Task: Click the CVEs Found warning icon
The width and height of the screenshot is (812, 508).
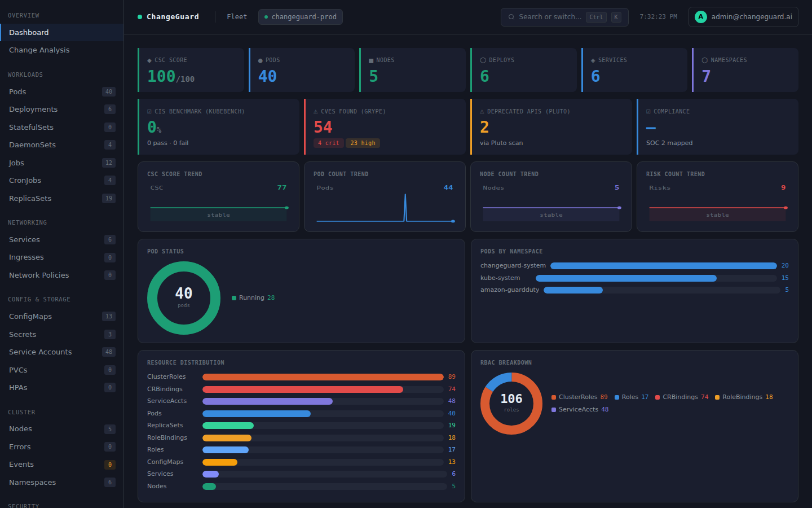Action: coord(316,112)
